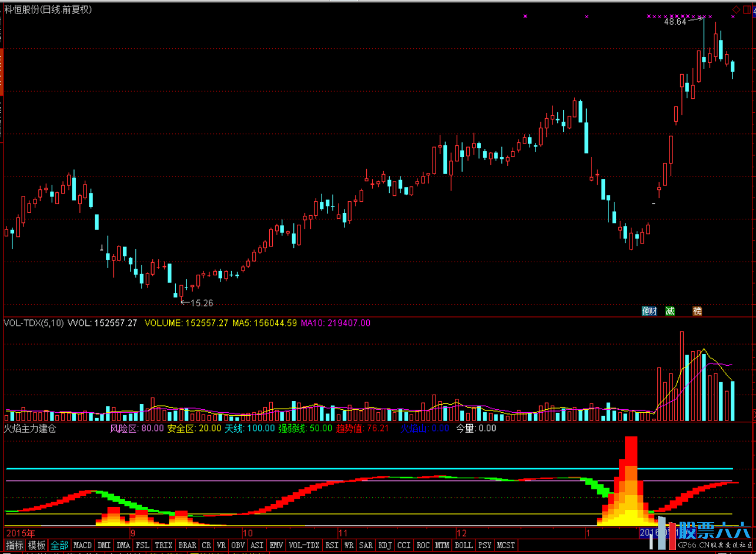Switch to the VOL-TDX indicator tab
The height and width of the screenshot is (554, 756).
pyautogui.click(x=304, y=545)
